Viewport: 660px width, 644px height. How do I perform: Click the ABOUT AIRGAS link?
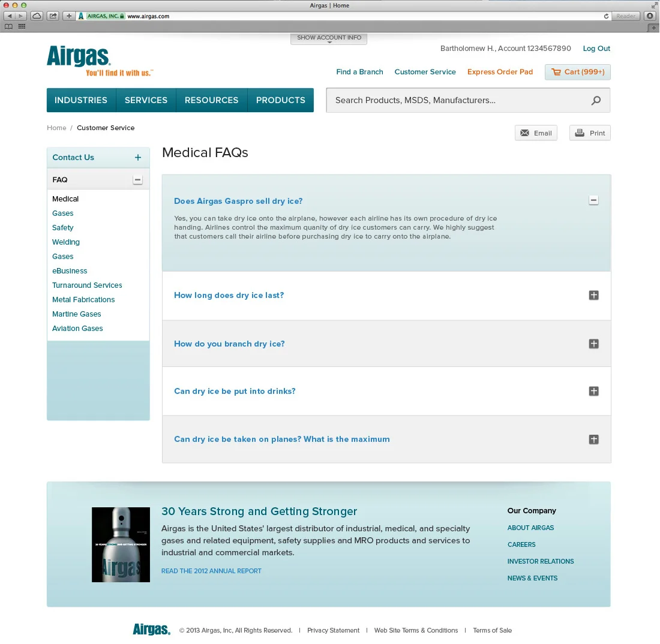530,528
